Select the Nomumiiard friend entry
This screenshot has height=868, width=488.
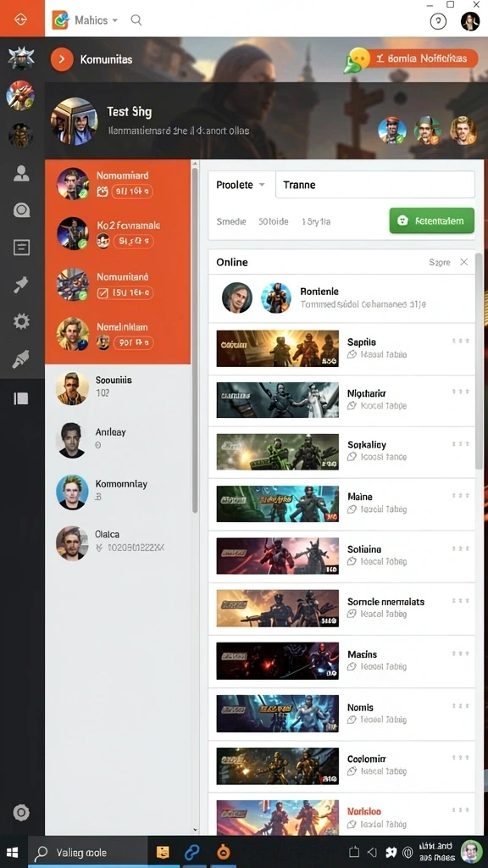click(x=118, y=184)
